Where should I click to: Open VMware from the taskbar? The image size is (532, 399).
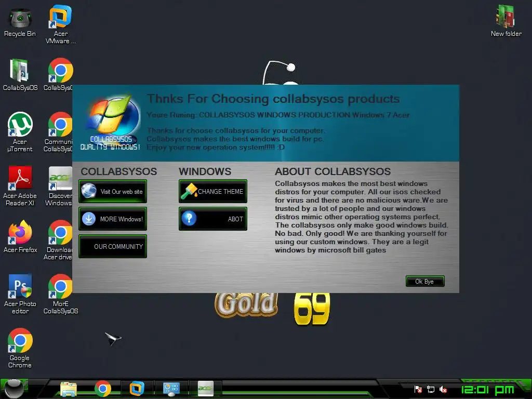pyautogui.click(x=137, y=389)
